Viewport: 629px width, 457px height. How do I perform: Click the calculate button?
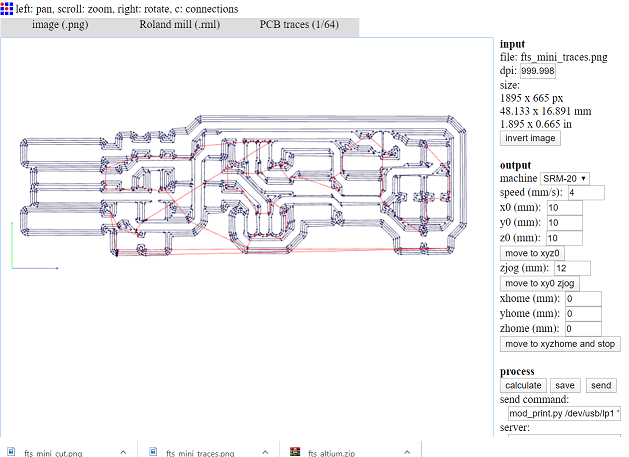pyautogui.click(x=523, y=385)
